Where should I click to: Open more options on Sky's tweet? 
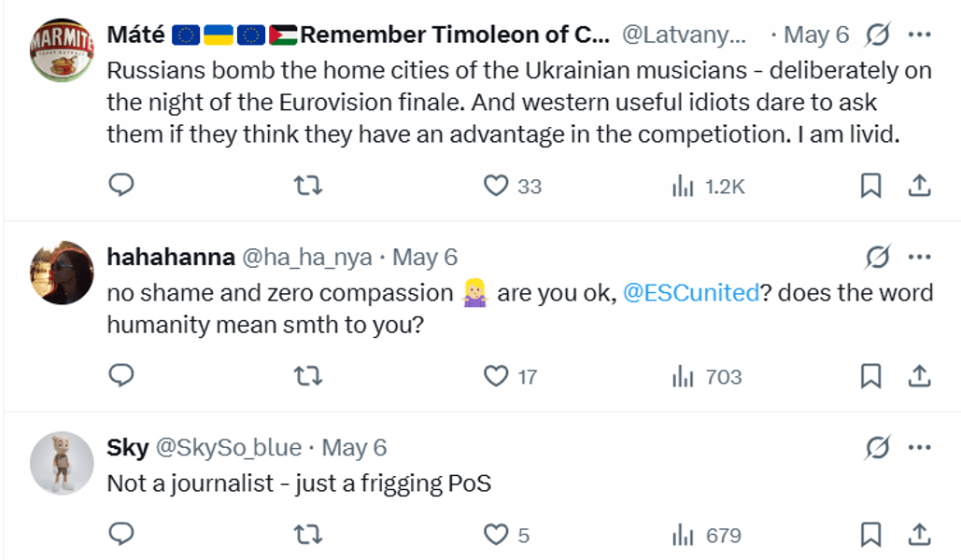(x=920, y=448)
